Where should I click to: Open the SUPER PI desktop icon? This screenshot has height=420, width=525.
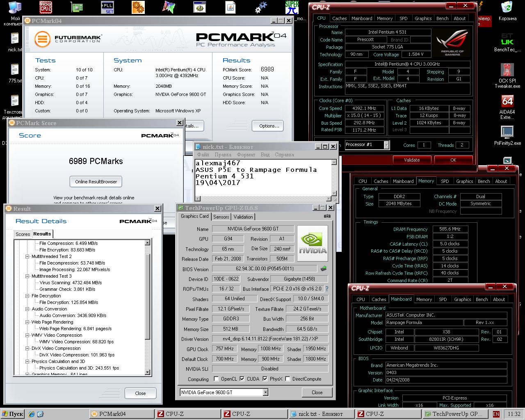pos(292,7)
